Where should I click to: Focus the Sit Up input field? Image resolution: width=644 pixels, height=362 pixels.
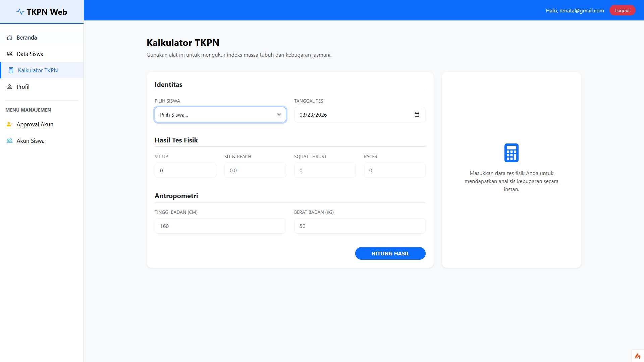tap(185, 170)
